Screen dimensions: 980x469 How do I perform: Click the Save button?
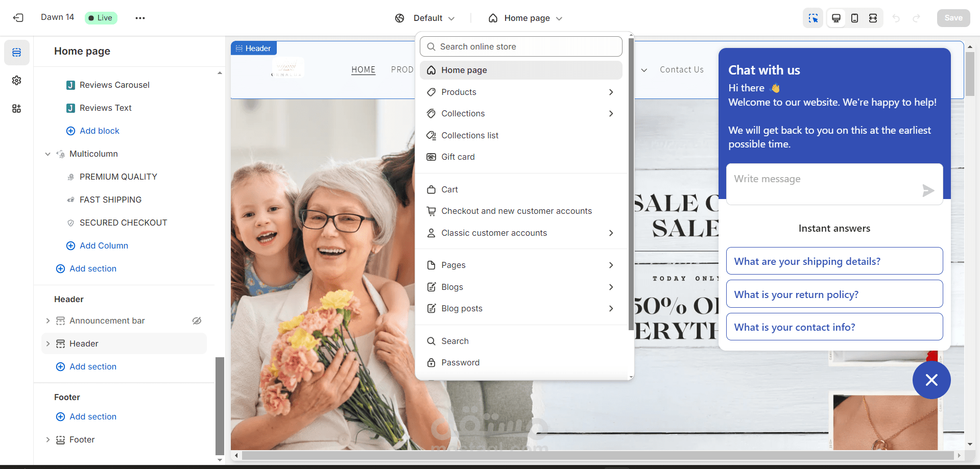pyautogui.click(x=953, y=18)
